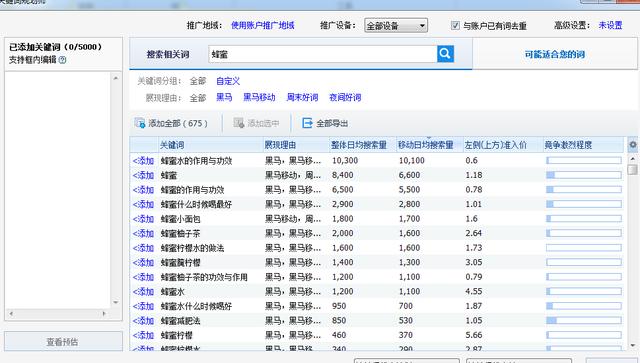Filter by 夜间好词 reason

[345, 98]
